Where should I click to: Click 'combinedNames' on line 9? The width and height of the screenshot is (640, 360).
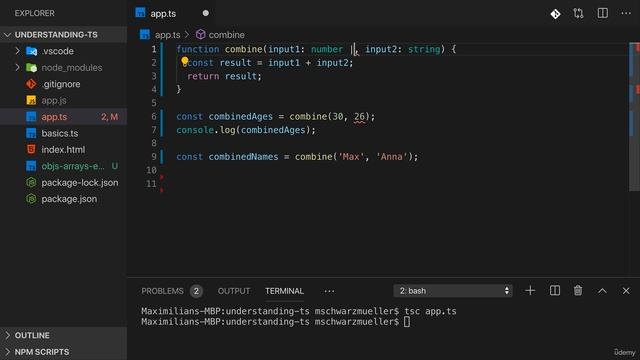(243, 157)
